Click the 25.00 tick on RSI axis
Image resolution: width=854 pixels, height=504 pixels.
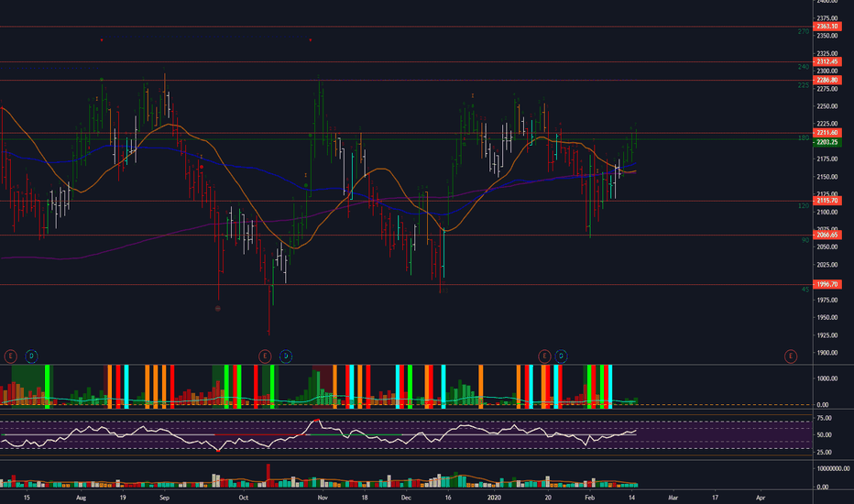825,453
